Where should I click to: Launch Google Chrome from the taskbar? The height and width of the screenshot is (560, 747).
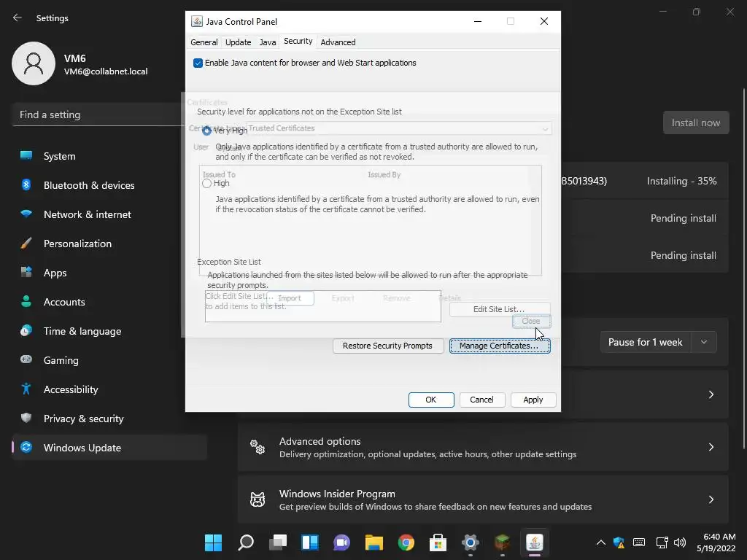click(406, 542)
